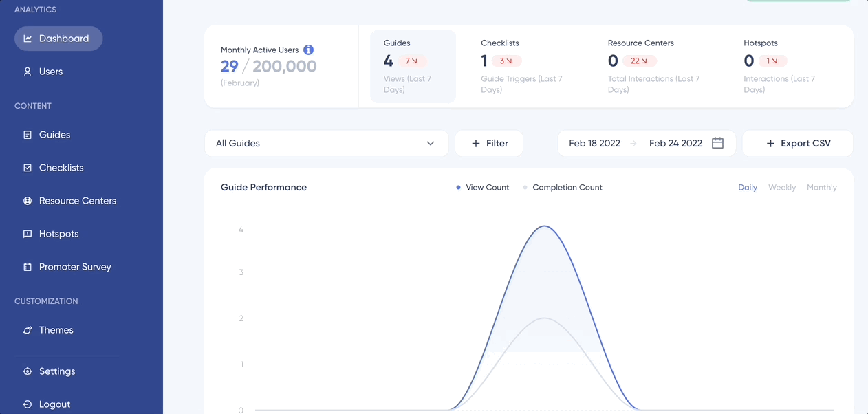Open the Themes customization icon
The height and width of the screenshot is (414, 868).
28,329
